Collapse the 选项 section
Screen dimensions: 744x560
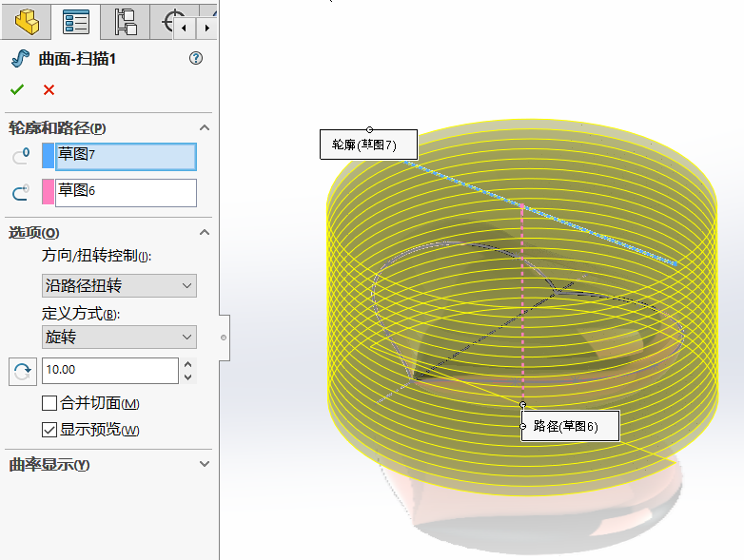[x=205, y=232]
